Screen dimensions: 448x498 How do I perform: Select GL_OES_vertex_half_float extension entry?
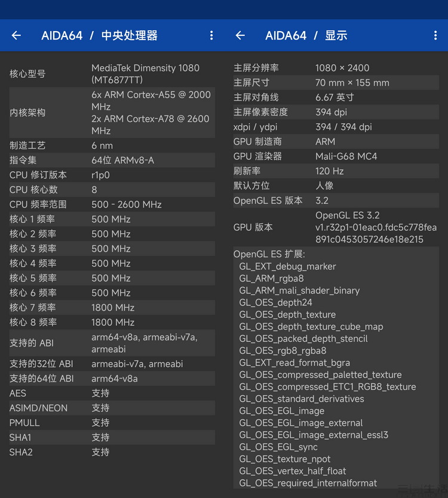pos(293,471)
